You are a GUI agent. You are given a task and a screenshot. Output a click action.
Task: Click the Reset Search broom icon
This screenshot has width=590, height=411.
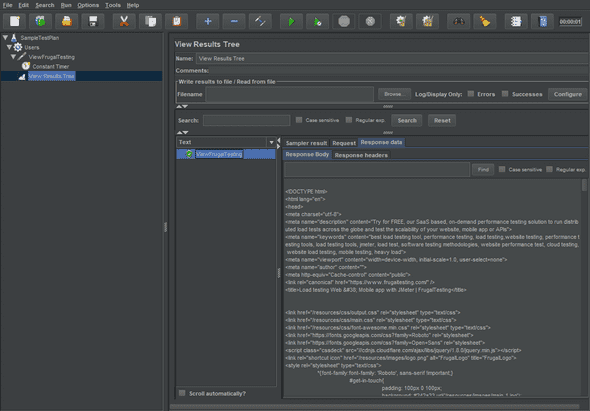(485, 21)
